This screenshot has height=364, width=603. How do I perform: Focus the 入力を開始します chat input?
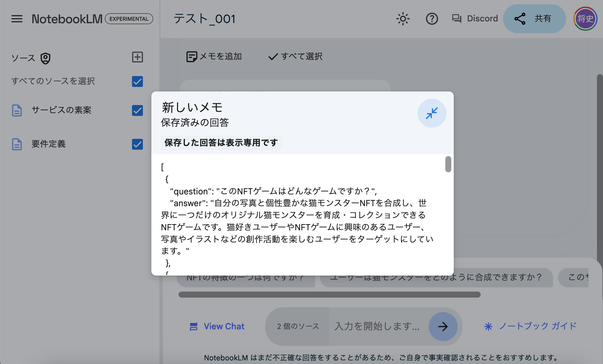pyautogui.click(x=378, y=326)
